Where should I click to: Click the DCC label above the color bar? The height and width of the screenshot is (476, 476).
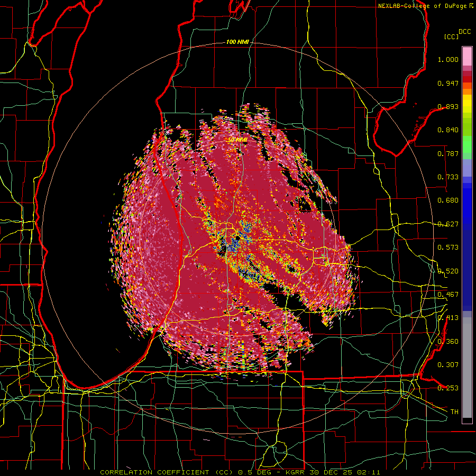pos(464,32)
